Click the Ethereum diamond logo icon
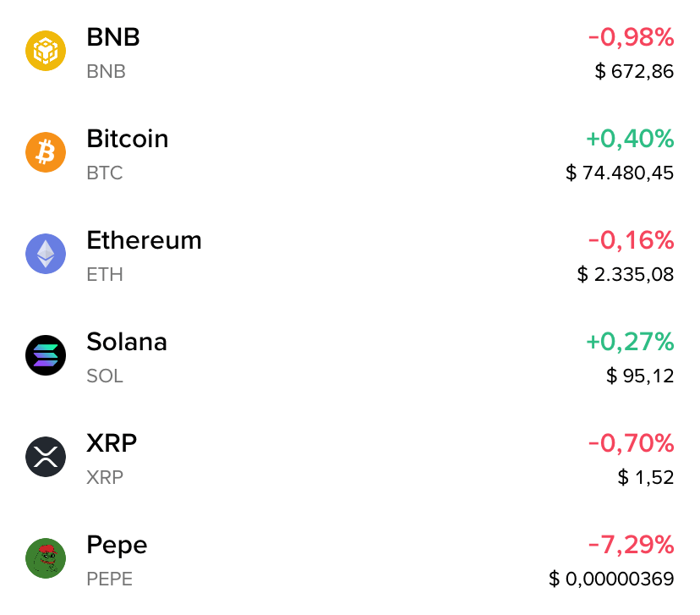This screenshot has height=615, width=700. click(46, 254)
